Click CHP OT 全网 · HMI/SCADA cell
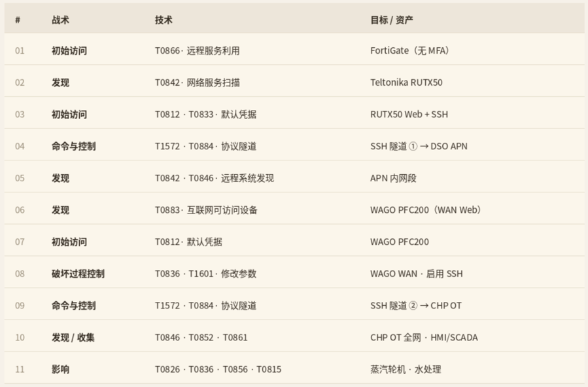 pyautogui.click(x=424, y=338)
